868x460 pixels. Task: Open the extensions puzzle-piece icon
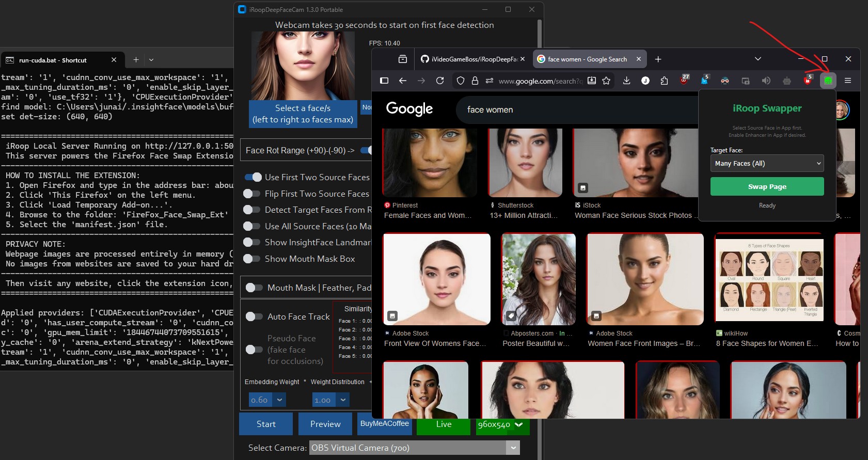(664, 81)
